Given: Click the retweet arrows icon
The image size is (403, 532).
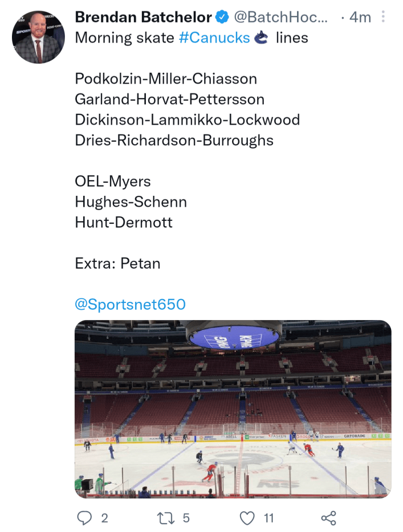Looking at the screenshot, I should point(166,518).
